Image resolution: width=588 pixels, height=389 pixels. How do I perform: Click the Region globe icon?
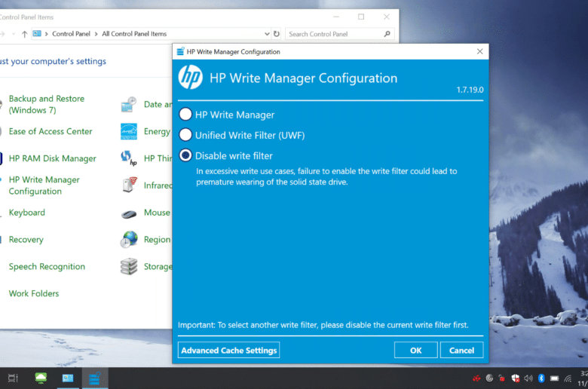pyautogui.click(x=129, y=239)
